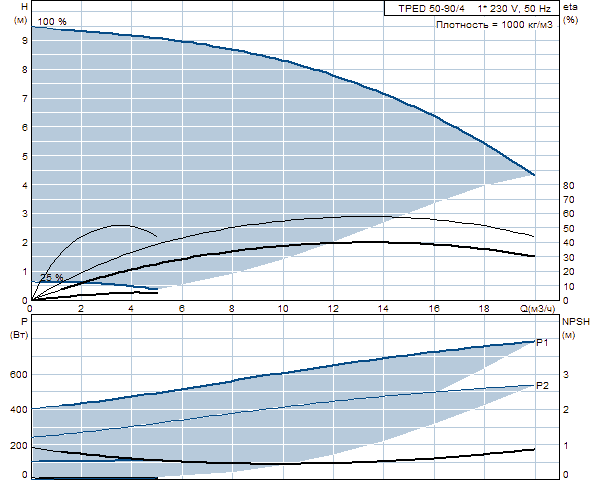Image resolution: width=592 pixels, height=480 pixels.
Task: Select the "P1" power curve label
Action: coord(542,343)
